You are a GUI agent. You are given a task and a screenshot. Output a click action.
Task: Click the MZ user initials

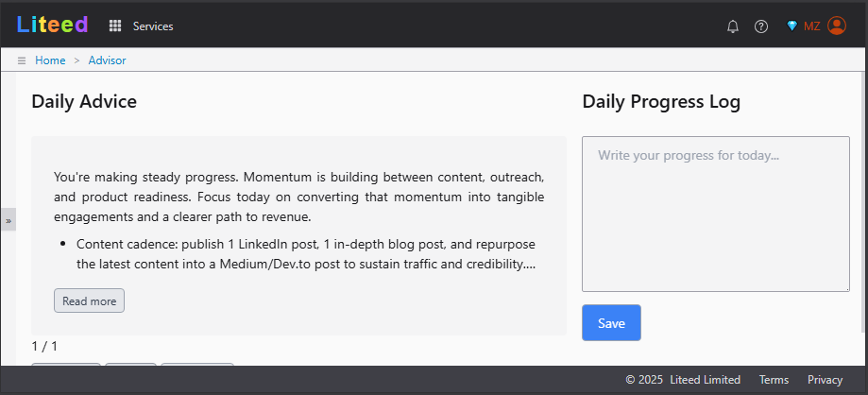pyautogui.click(x=811, y=26)
